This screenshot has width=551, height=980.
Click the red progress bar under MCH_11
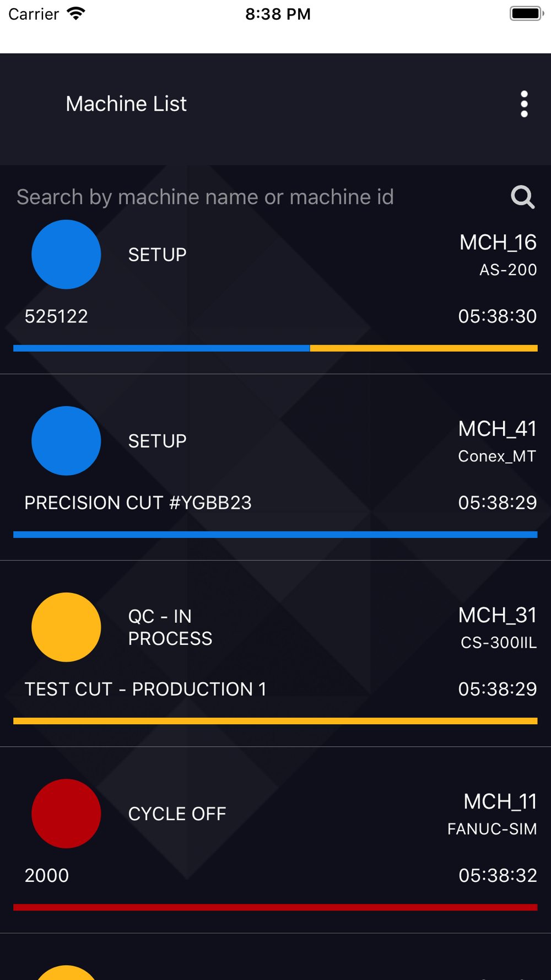click(x=275, y=907)
